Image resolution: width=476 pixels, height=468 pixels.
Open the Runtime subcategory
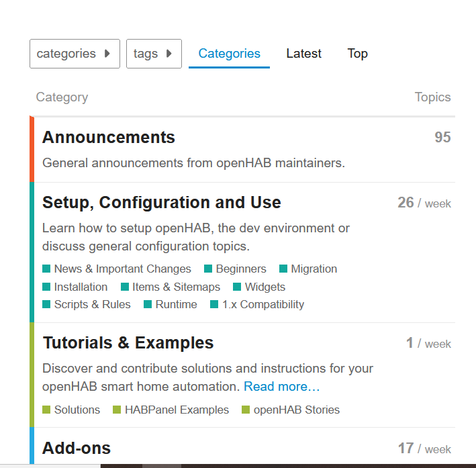click(x=176, y=304)
